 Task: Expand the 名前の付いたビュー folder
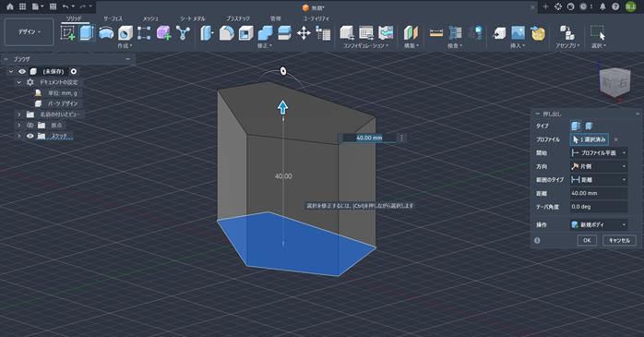click(x=18, y=114)
